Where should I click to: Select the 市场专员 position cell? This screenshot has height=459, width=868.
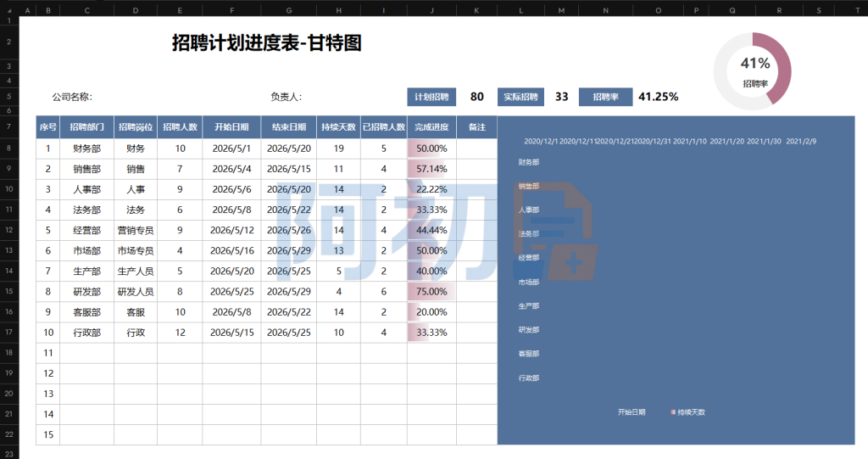(136, 250)
